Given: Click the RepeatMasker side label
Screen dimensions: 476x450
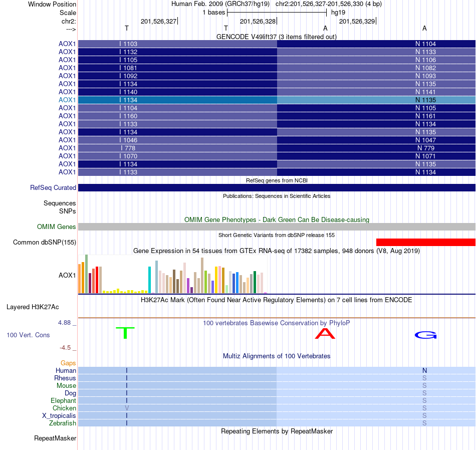Looking at the screenshot, I should click(55, 438).
